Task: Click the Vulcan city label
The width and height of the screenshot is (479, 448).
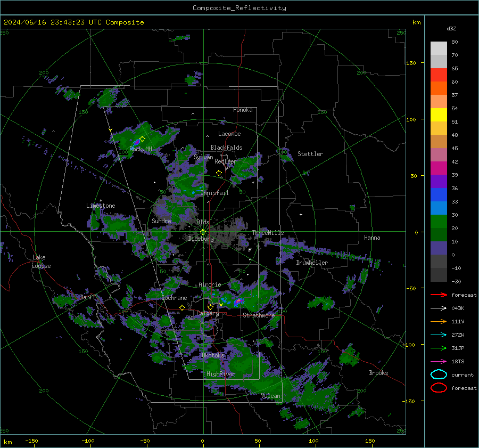Action: (270, 396)
